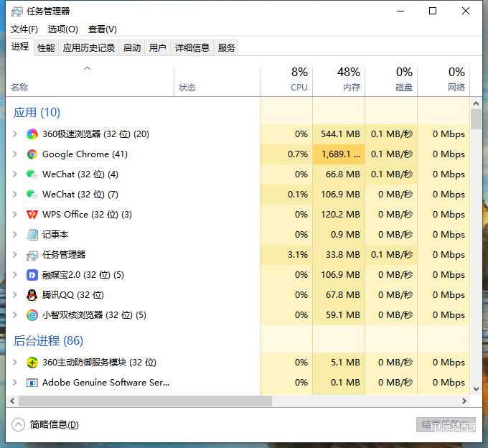The height and width of the screenshot is (448, 488).
Task: Expand the WPS Office (32 位) (3) group
Action: [14, 215]
